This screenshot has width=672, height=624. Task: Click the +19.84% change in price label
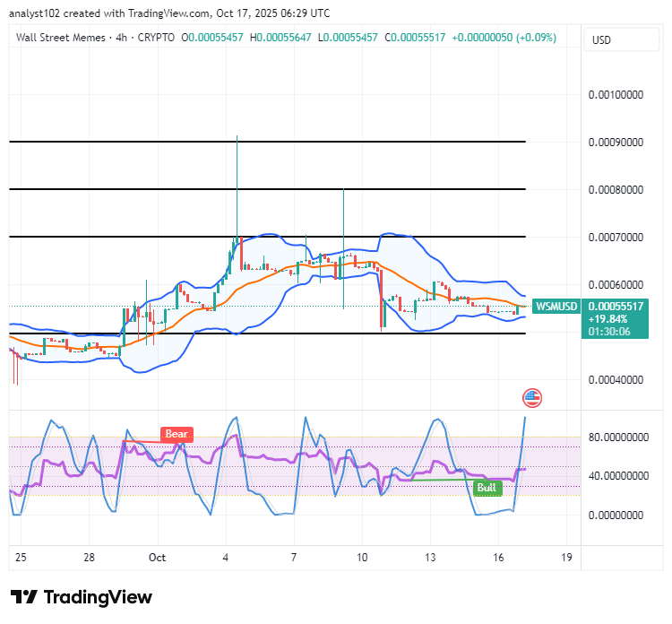pos(607,319)
